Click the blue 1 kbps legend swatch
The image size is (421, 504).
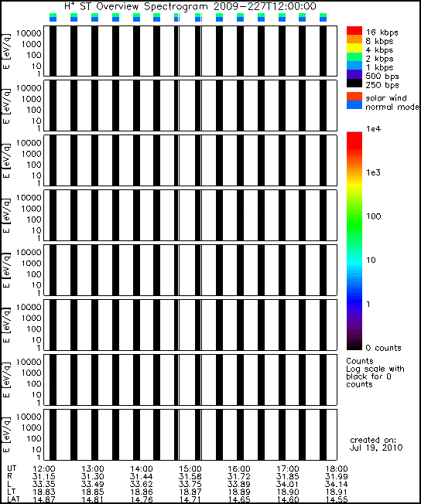pos(354,65)
